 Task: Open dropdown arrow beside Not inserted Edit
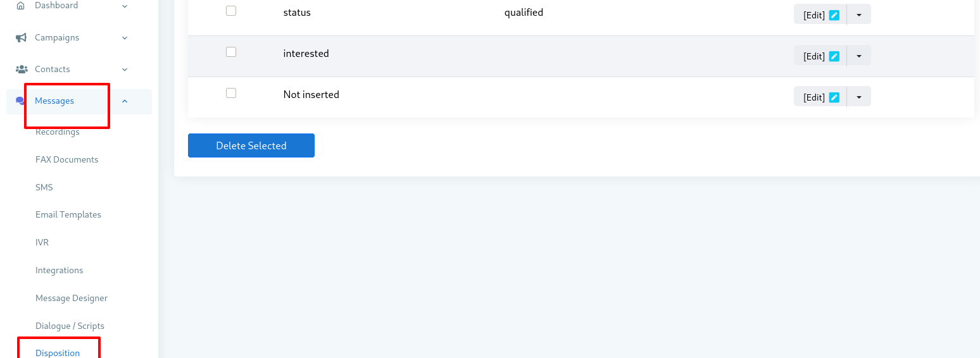click(x=859, y=97)
